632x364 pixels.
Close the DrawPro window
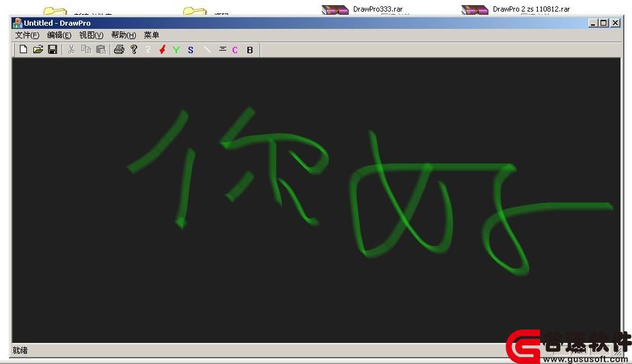tap(615, 23)
